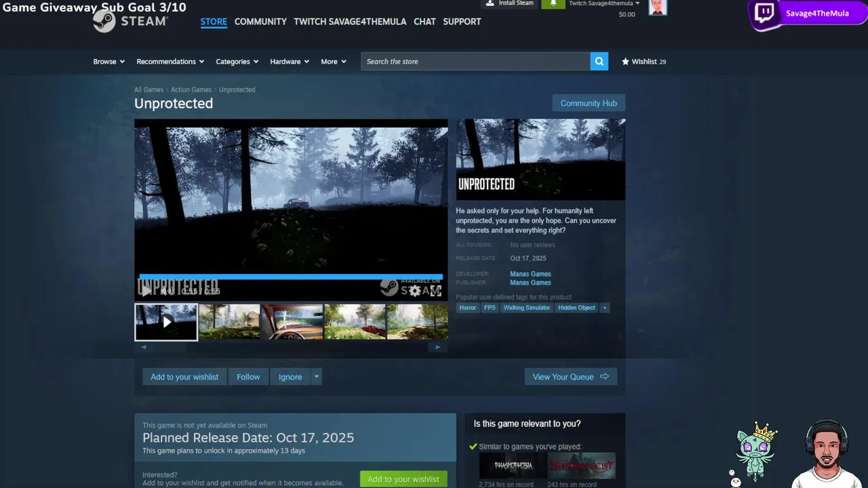Open the COMMUNITY tab
This screenshot has height=488, width=868.
pyautogui.click(x=260, y=22)
